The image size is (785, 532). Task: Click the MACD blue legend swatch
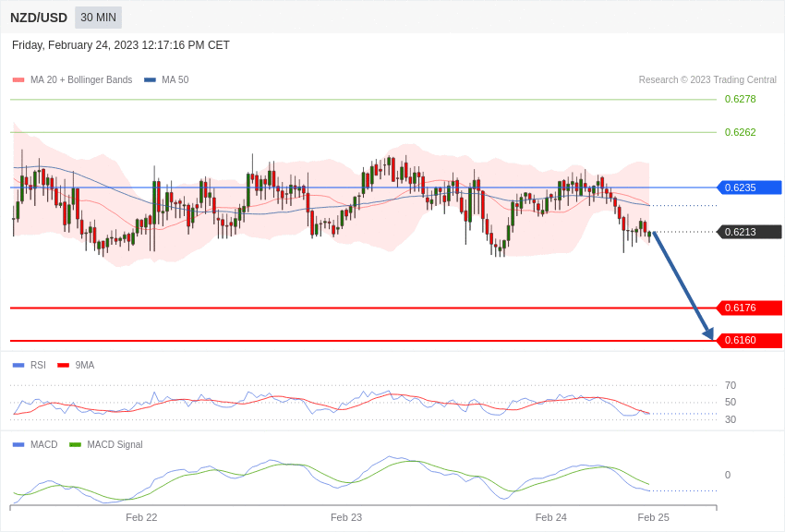tap(18, 444)
